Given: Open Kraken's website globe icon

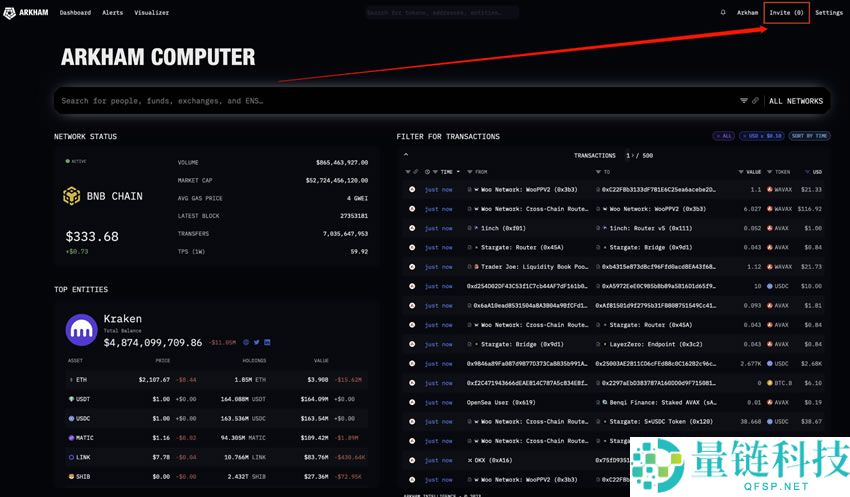Looking at the screenshot, I should click(x=245, y=342).
